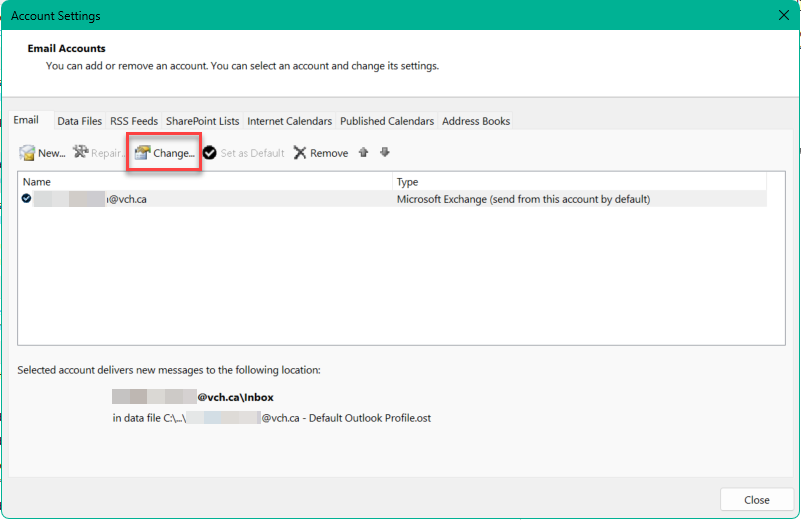Close the Account Settings dialog with the X
Image resolution: width=801 pixels, height=520 pixels.
(784, 15)
